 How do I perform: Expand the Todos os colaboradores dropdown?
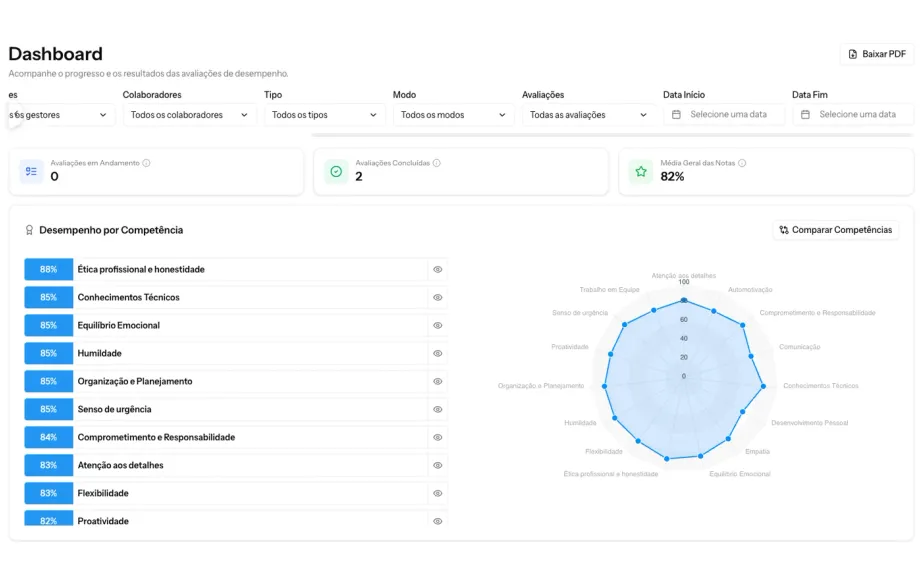coord(189,115)
